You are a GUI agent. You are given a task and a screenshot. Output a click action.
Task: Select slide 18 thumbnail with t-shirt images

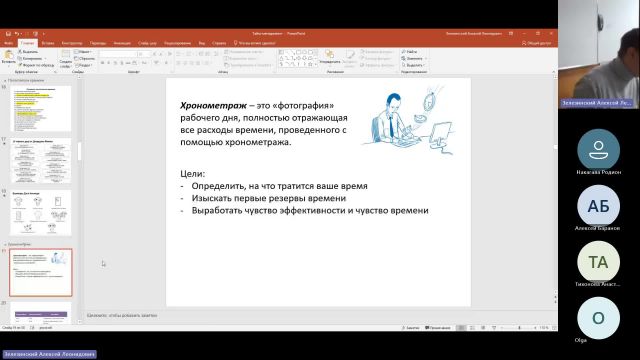tap(41, 213)
